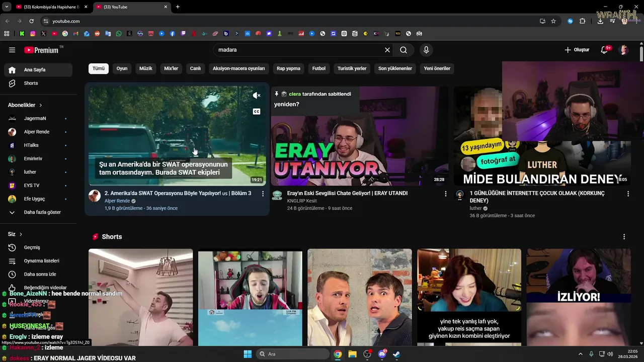The image size is (644, 362).
Task: Select the Müzik filter chip
Action: pyautogui.click(x=145, y=68)
